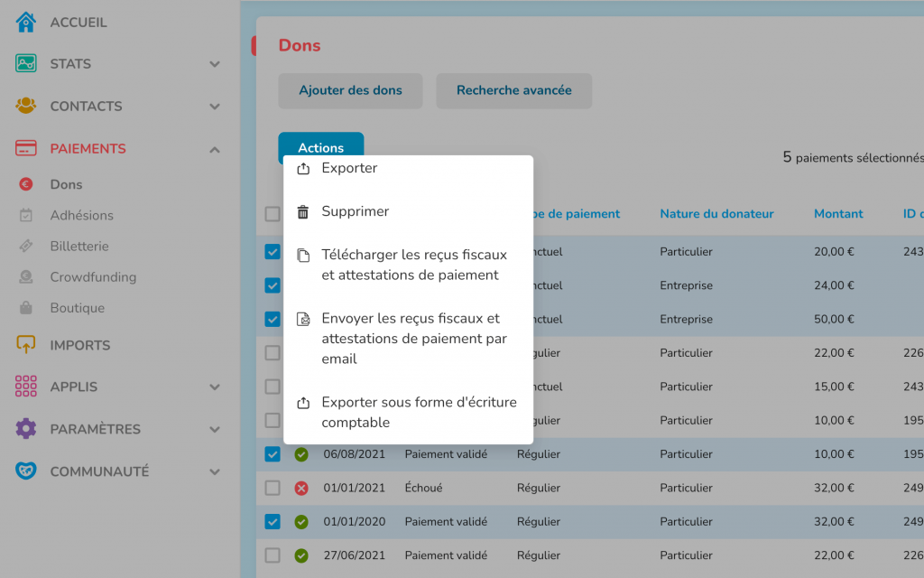Tick the checkbox for failed 01/01/2021 payment
Image resolution: width=924 pixels, height=578 pixels.
click(273, 488)
